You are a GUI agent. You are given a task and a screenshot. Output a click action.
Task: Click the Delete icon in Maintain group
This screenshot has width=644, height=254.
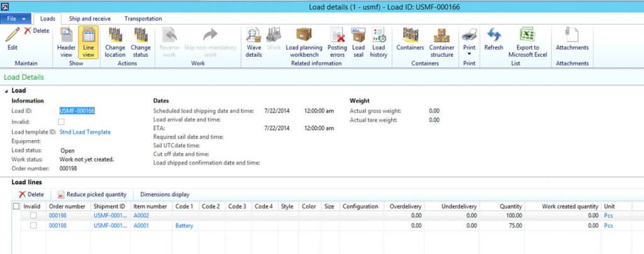pos(28,31)
